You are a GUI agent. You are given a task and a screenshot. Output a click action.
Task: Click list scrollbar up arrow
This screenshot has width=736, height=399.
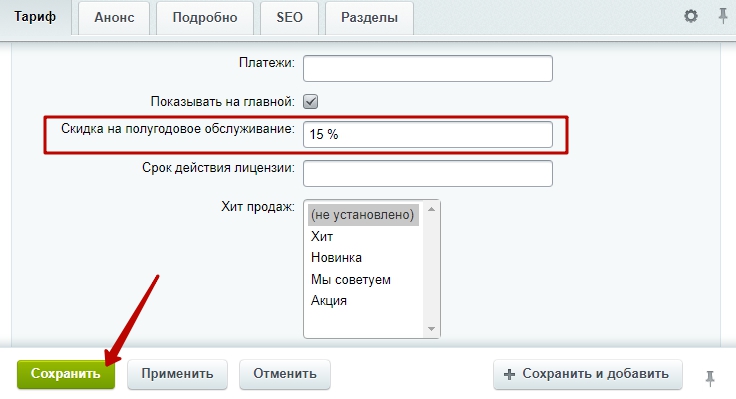(431, 209)
